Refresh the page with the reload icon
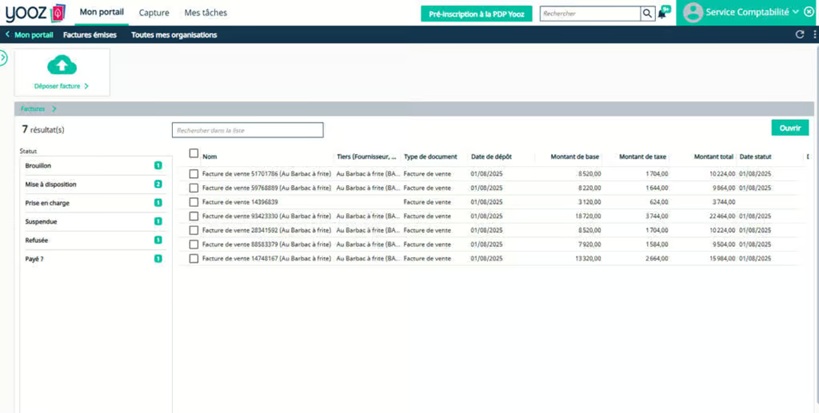Screen dimensions: 819x413 coord(799,35)
